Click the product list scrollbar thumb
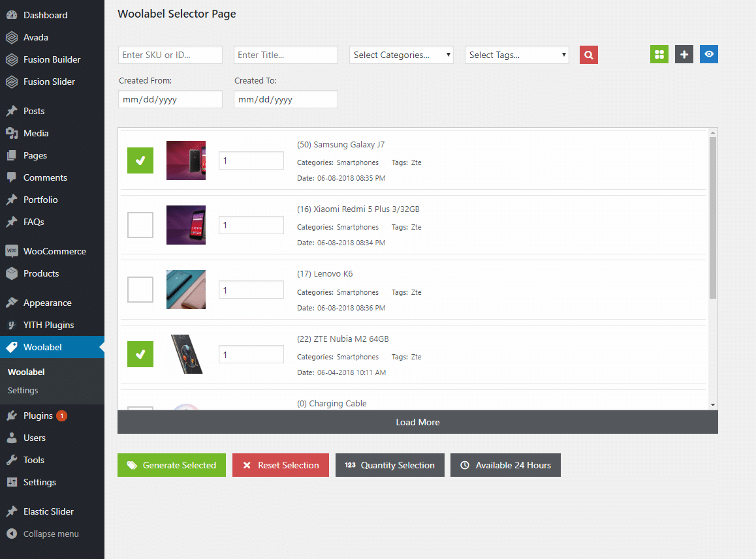756x559 pixels. point(713,218)
